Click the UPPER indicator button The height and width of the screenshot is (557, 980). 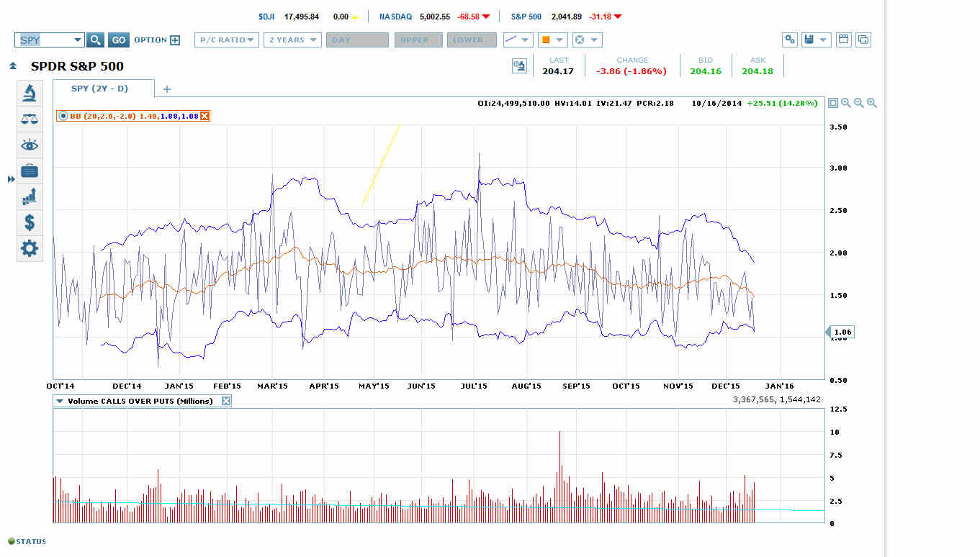pos(418,40)
